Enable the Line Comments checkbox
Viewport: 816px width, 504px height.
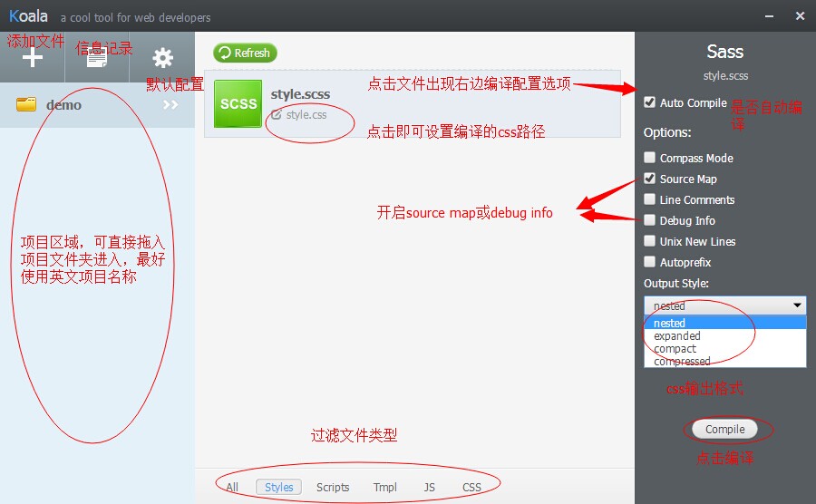click(x=649, y=199)
